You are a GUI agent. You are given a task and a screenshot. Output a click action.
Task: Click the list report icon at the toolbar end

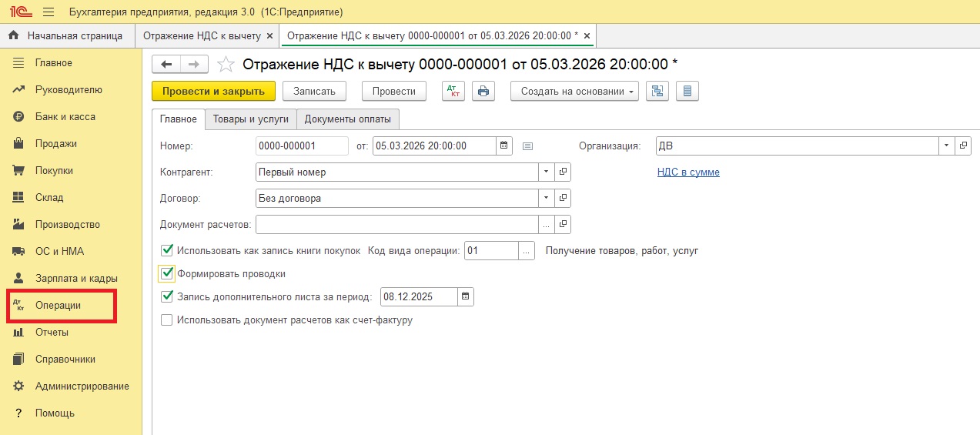(687, 91)
